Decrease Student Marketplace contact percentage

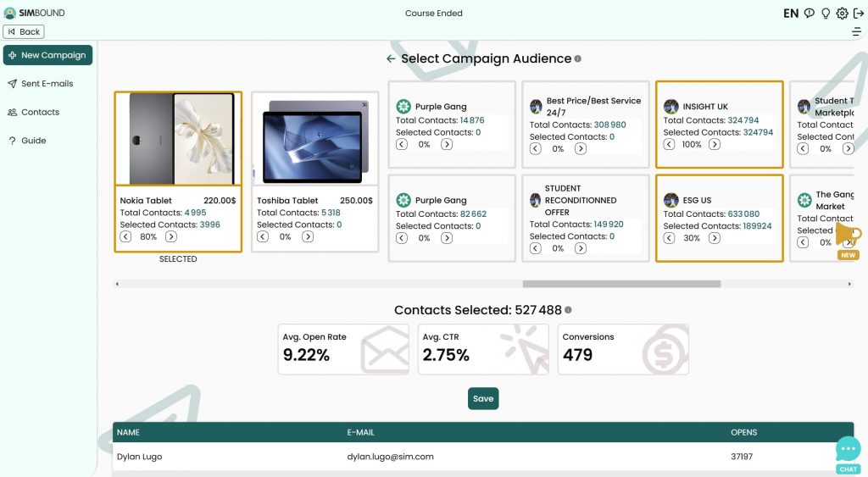point(803,149)
